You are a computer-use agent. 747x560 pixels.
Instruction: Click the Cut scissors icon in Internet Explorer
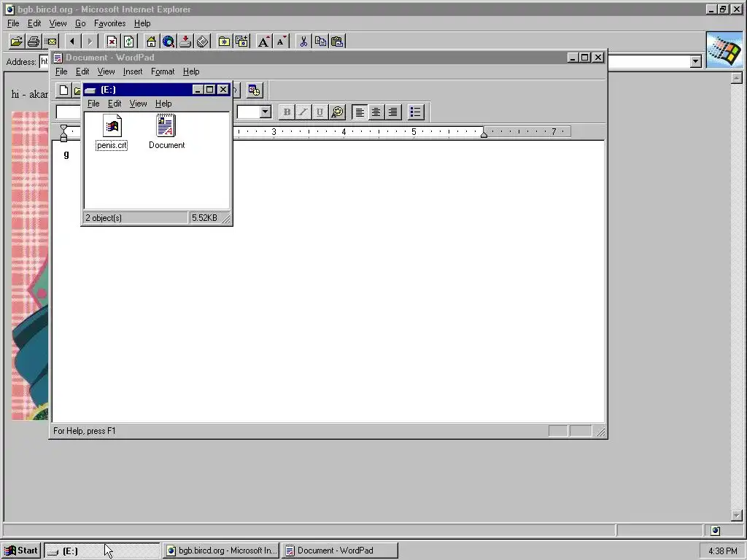pos(303,42)
